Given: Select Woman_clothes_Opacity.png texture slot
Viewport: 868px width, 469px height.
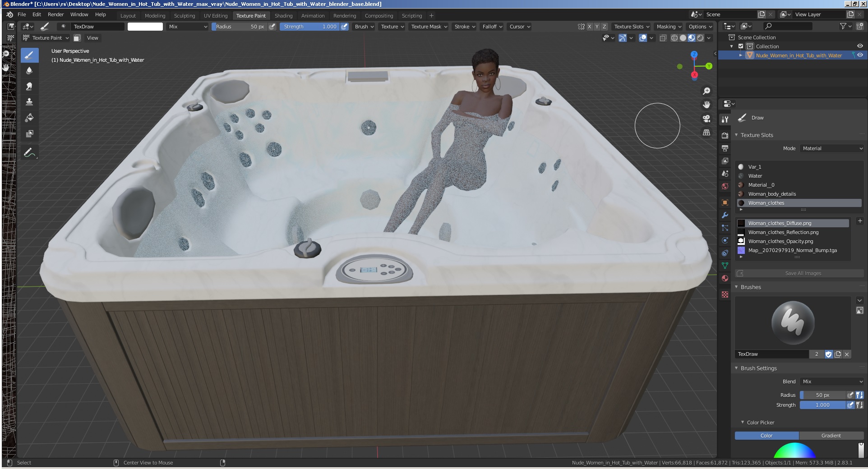Looking at the screenshot, I should pos(793,241).
